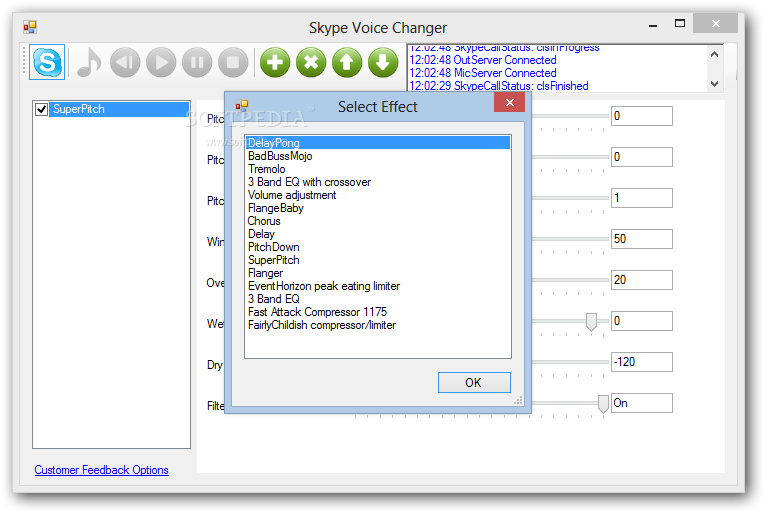
Task: Click the MicServer Connected log line
Action: pos(483,73)
